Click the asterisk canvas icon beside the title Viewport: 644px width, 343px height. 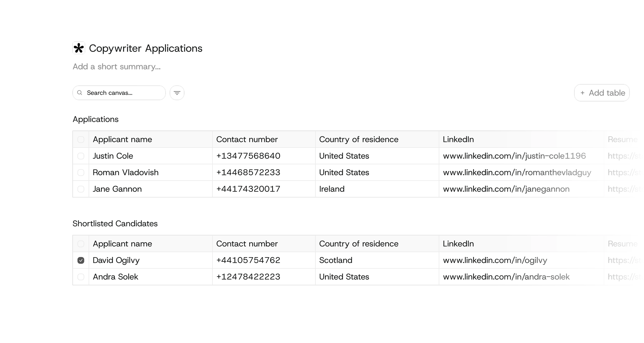[79, 48]
